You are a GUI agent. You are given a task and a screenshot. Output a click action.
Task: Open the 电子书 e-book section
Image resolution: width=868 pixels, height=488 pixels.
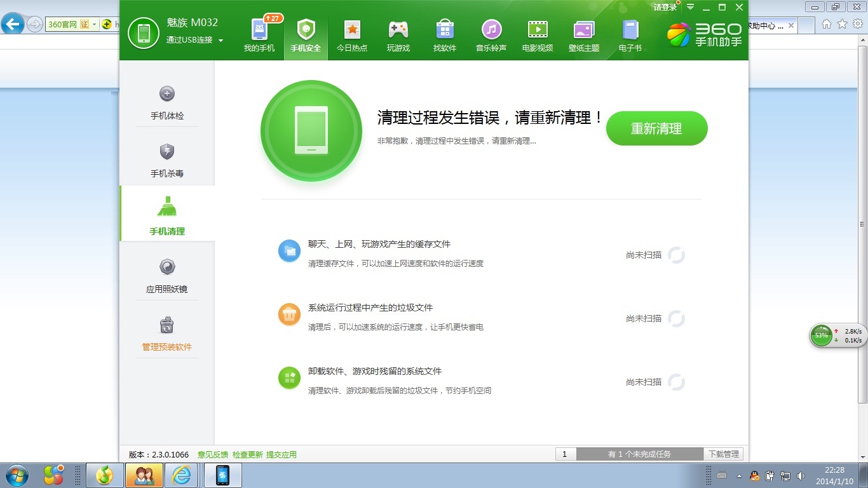(630, 36)
